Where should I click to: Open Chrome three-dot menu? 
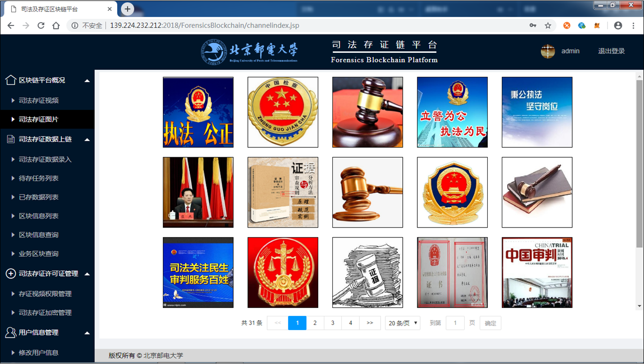coord(633,25)
